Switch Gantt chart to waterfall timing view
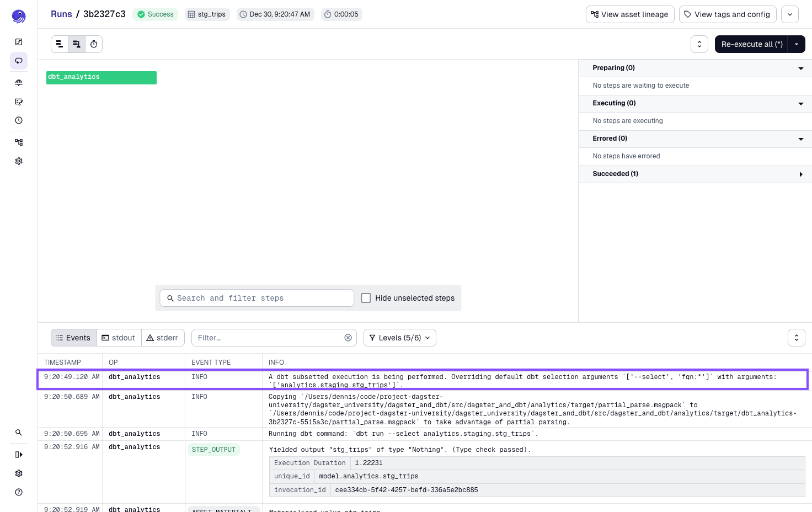812x512 pixels. click(x=94, y=44)
